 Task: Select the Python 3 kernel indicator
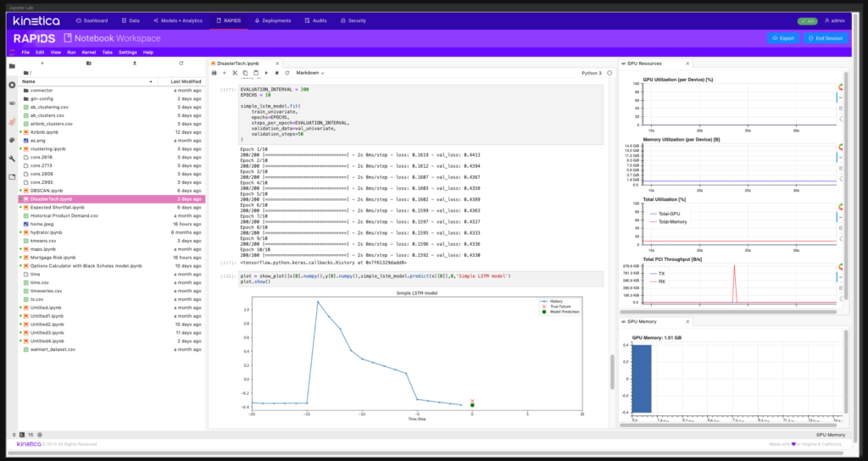pos(591,73)
